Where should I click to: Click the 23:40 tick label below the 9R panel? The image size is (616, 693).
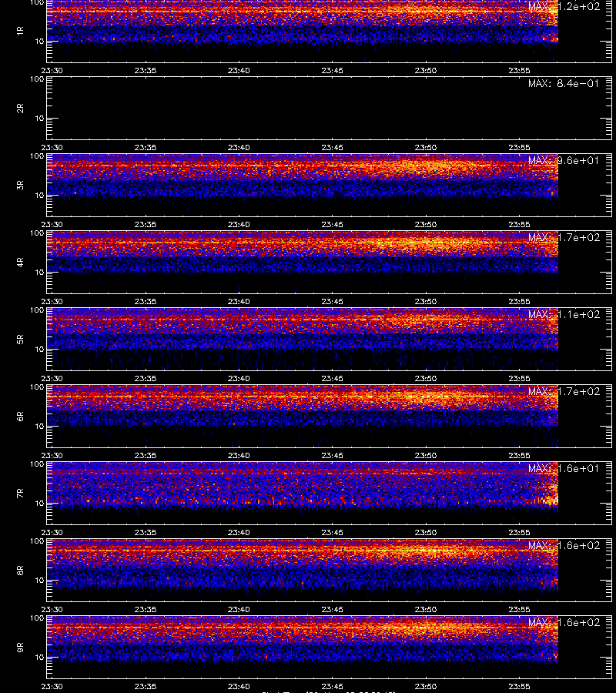pyautogui.click(x=239, y=686)
